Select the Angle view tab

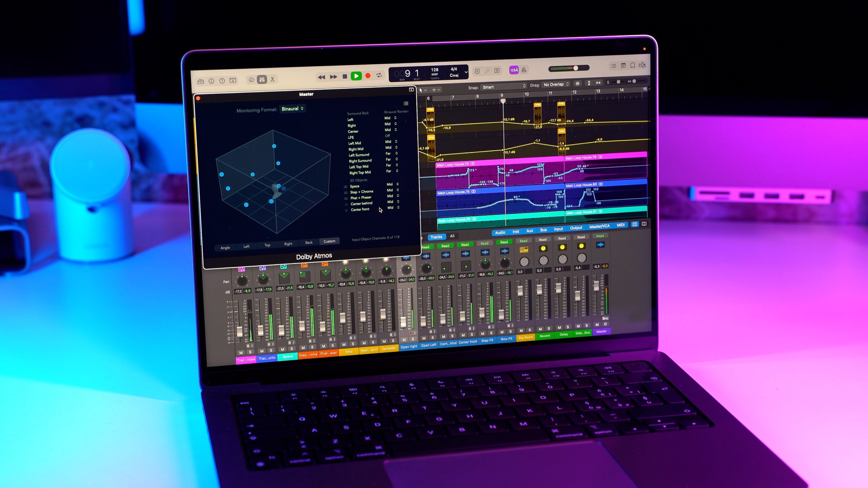(225, 248)
